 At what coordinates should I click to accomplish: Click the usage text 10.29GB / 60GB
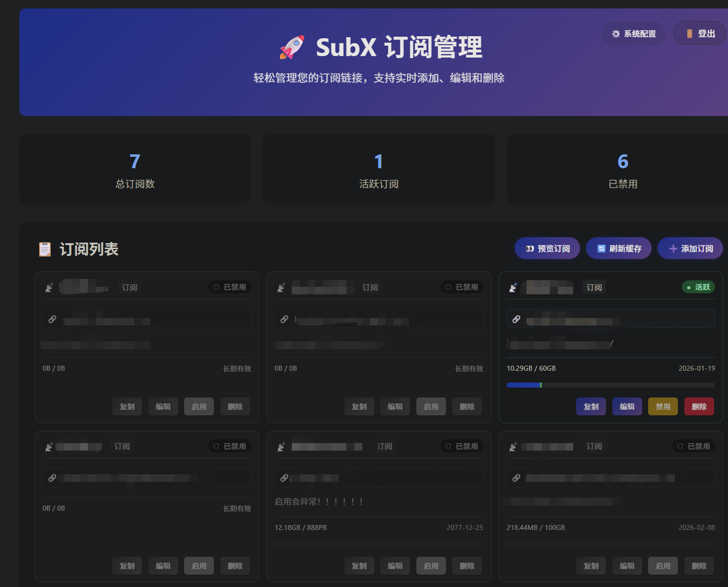pyautogui.click(x=531, y=368)
